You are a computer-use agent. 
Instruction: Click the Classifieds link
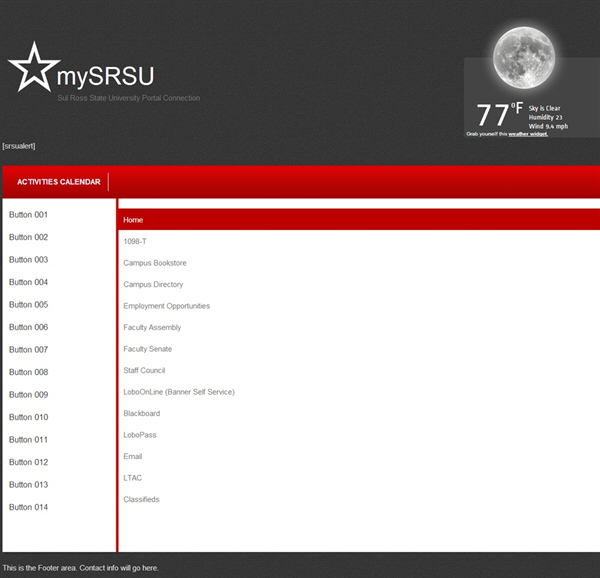(141, 499)
